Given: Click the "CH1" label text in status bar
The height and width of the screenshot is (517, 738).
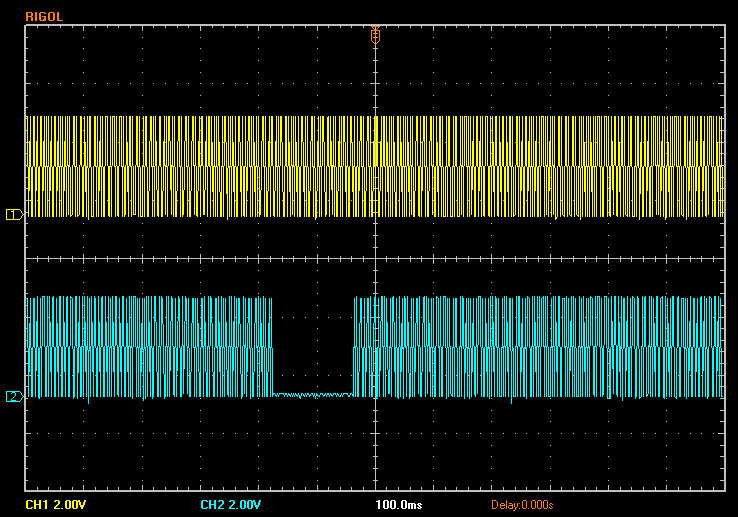Looking at the screenshot, I should (37, 504).
